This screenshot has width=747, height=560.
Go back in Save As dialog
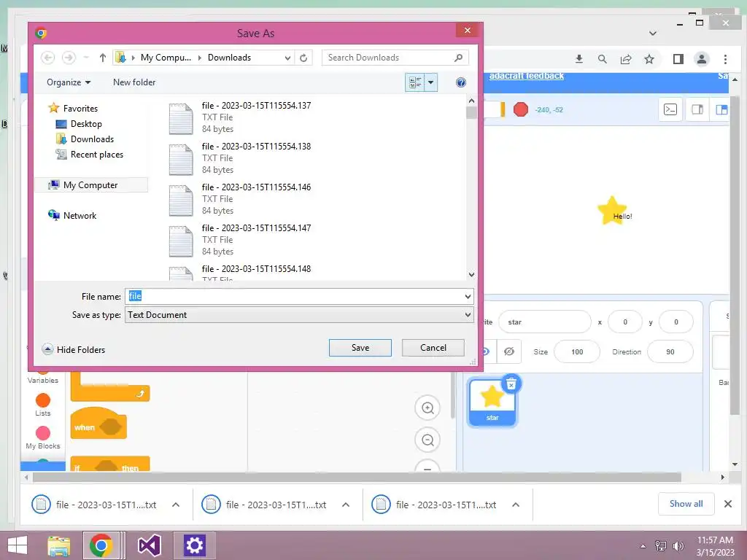tap(47, 58)
